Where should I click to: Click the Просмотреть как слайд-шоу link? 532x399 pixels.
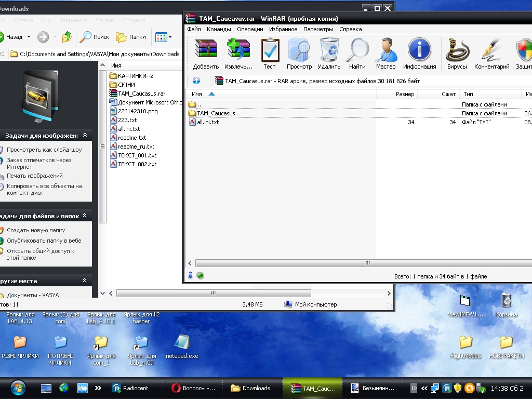click(x=44, y=150)
